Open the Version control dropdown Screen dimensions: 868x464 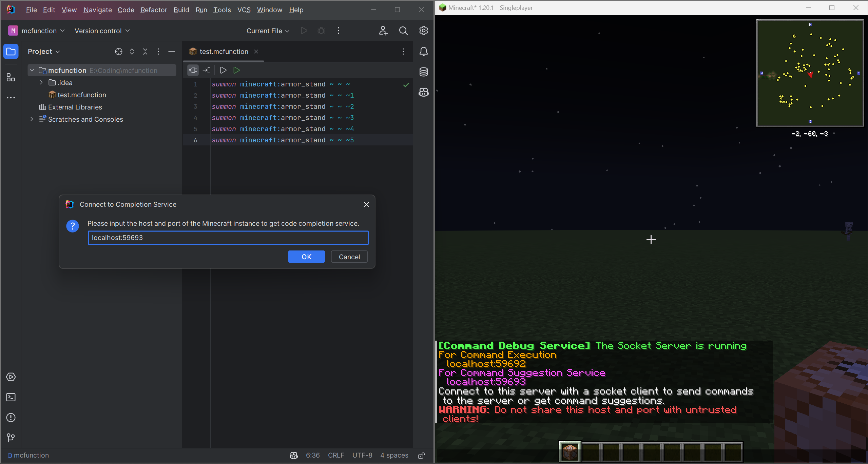(102, 31)
